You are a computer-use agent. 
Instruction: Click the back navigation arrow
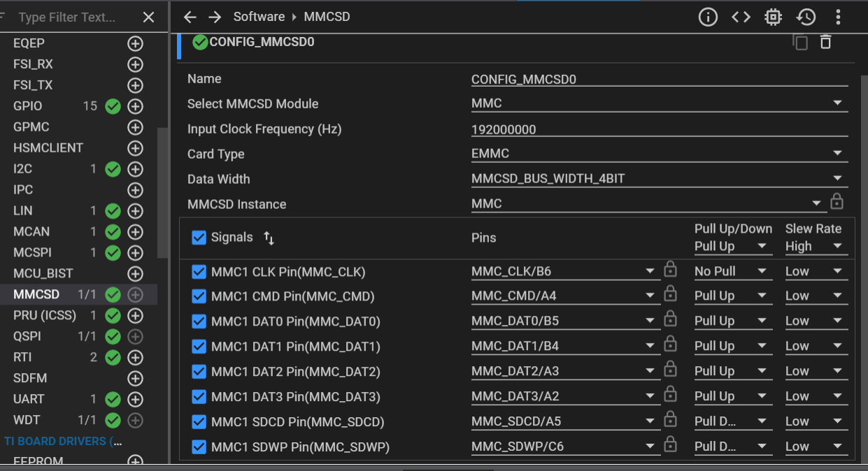pyautogui.click(x=190, y=17)
